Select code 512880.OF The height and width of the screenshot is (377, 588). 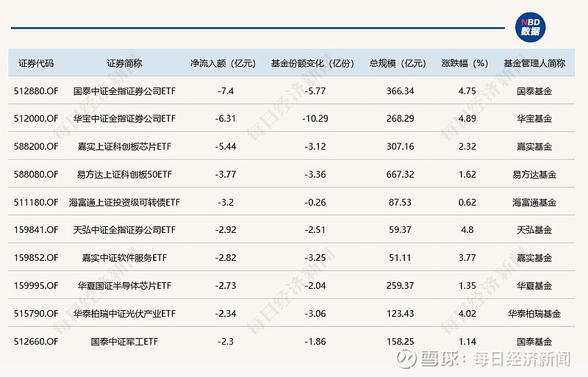[x=36, y=91]
